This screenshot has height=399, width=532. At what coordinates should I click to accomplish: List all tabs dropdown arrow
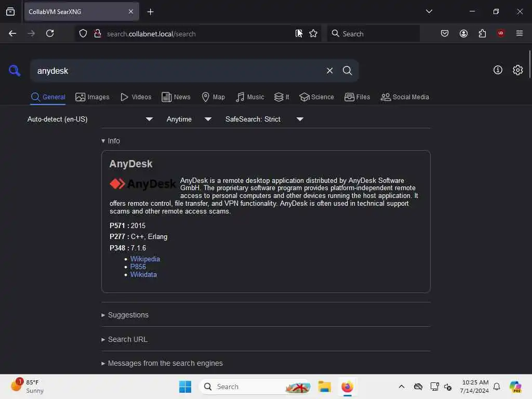(x=429, y=11)
